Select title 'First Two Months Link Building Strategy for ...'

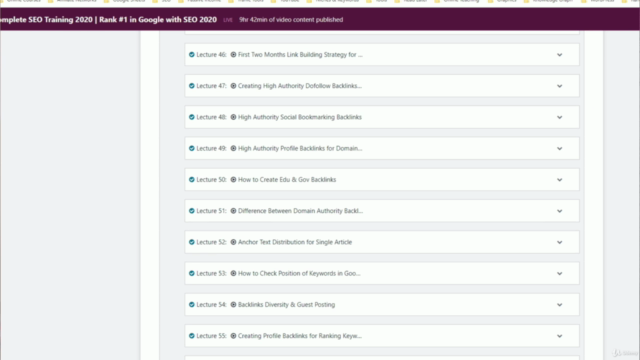pos(300,55)
